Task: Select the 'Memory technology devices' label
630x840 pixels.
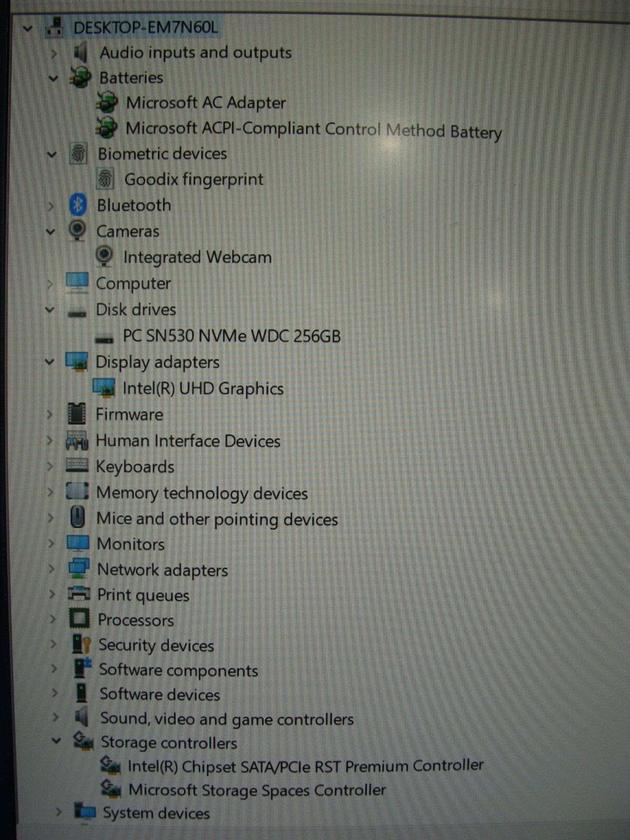Action: point(202,493)
